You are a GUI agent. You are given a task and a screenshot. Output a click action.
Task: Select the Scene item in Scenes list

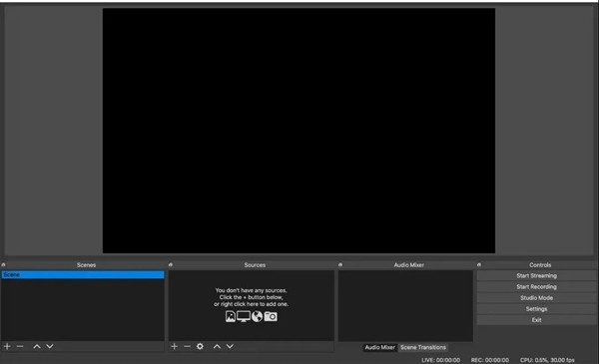(83, 274)
